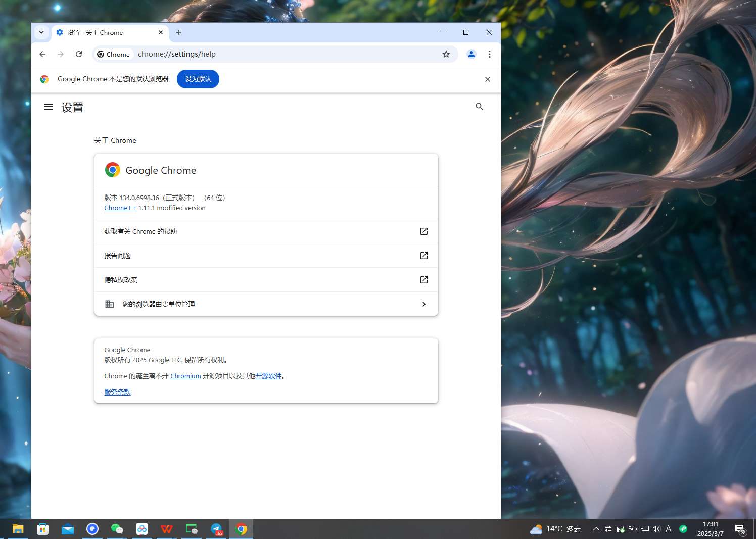Click the Google Chrome logo in card
Screen dimensions: 756x539
113,170
